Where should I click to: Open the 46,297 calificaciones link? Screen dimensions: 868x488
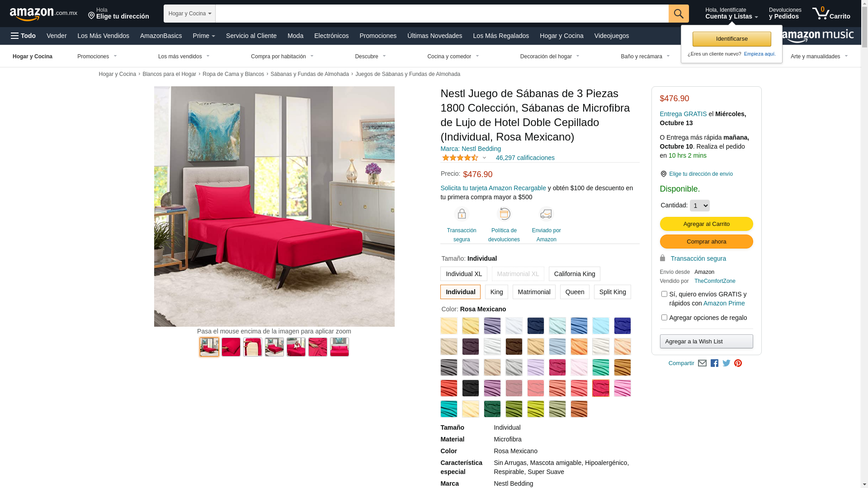pyautogui.click(x=525, y=158)
